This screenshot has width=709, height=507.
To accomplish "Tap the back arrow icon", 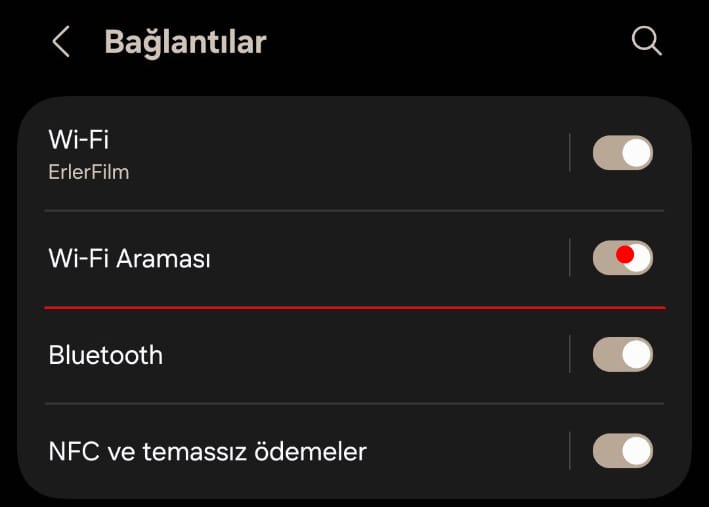I will (x=61, y=42).
